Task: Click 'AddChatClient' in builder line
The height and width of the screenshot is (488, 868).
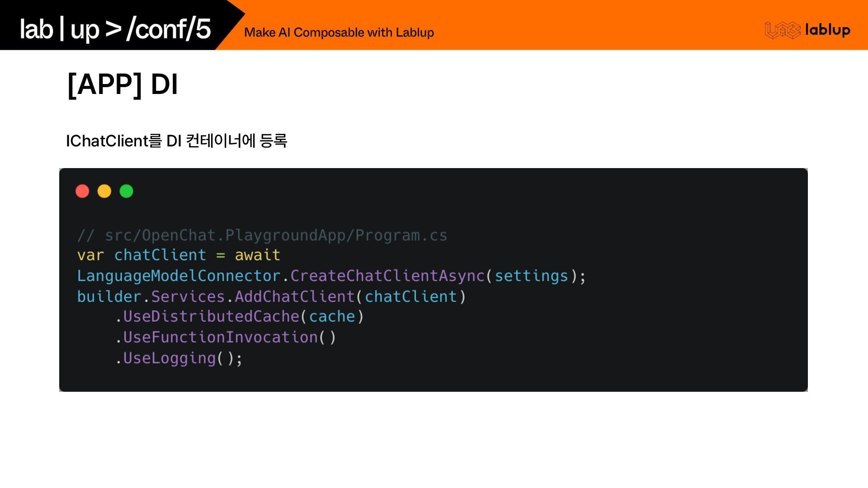Action: (295, 297)
